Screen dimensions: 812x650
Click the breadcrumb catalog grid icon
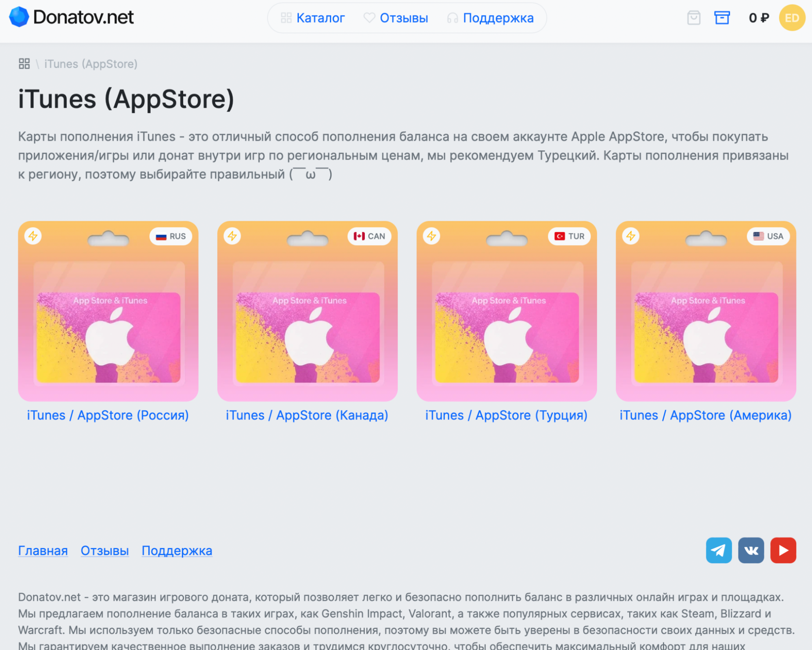point(24,64)
